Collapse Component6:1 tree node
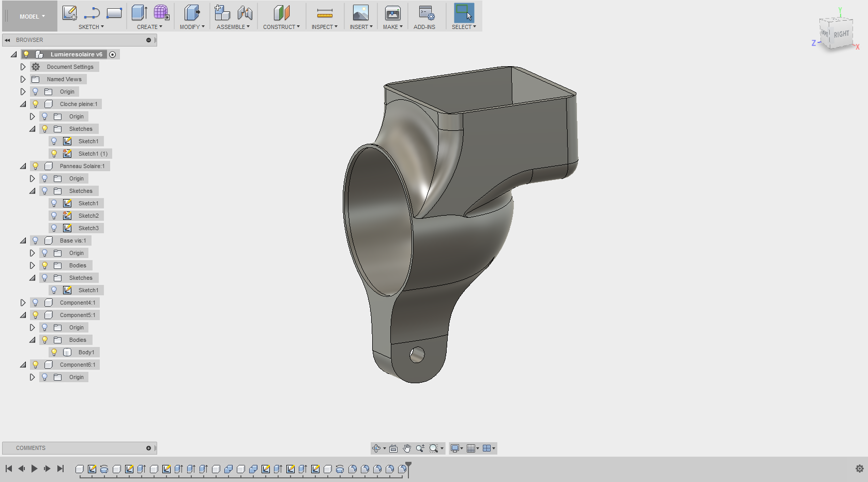This screenshot has width=868, height=482. [x=23, y=365]
